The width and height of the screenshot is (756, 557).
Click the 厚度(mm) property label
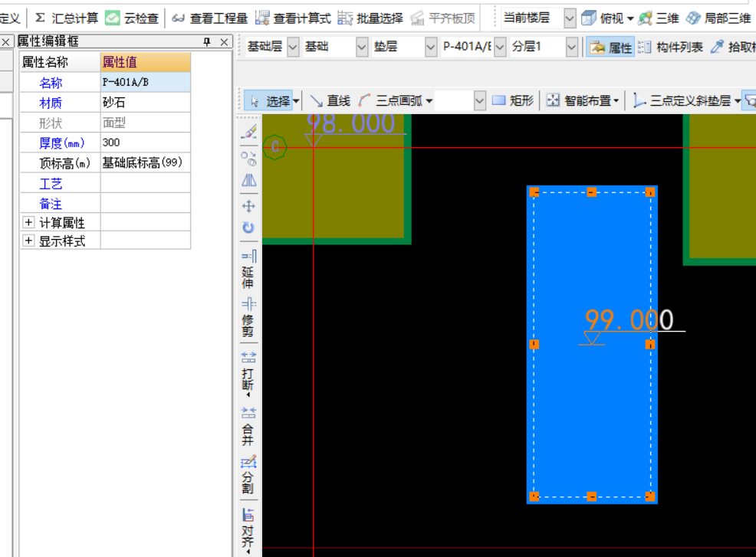tap(61, 143)
